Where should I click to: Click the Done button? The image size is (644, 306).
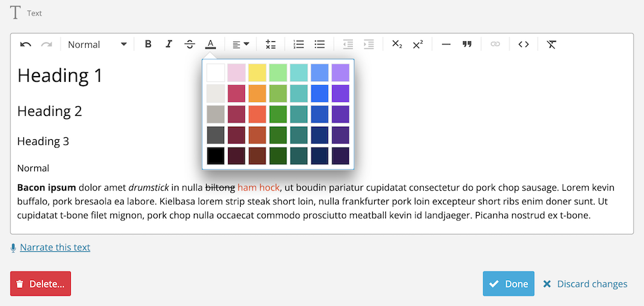pyautogui.click(x=509, y=283)
